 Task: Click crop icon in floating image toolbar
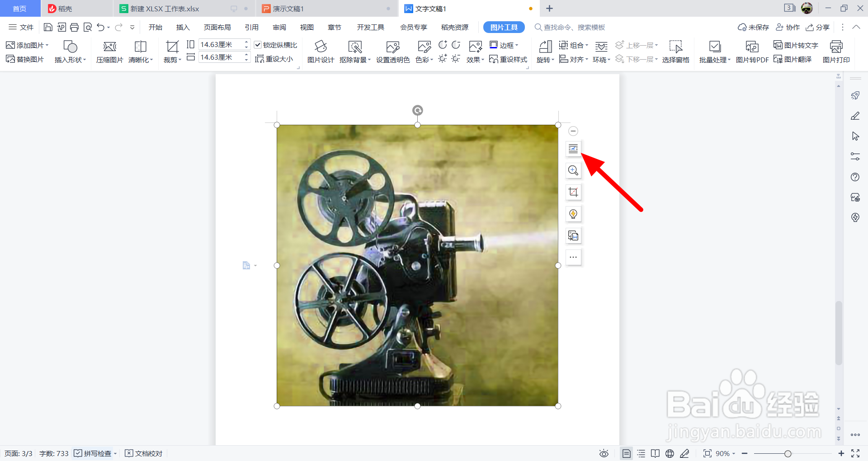coord(573,192)
